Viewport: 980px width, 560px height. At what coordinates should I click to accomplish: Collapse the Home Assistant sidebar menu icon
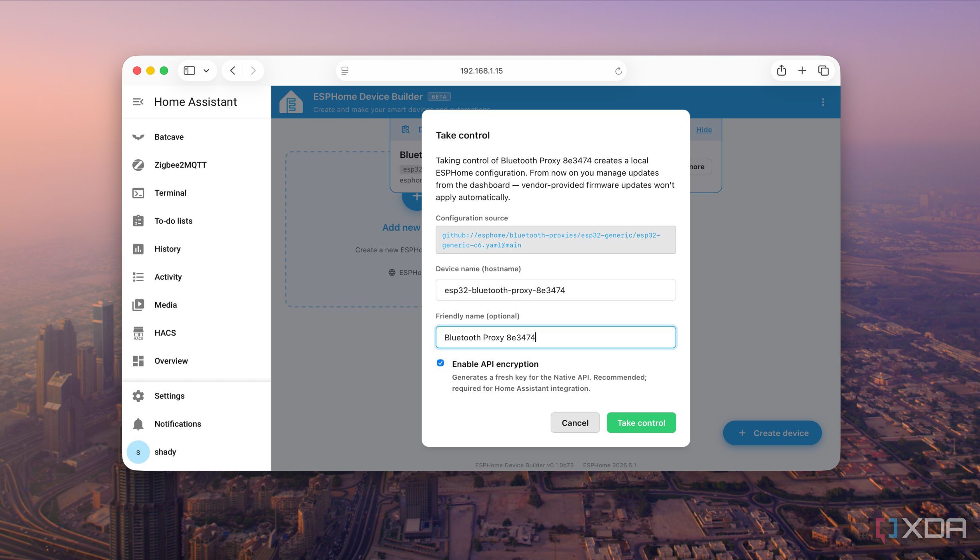click(138, 102)
